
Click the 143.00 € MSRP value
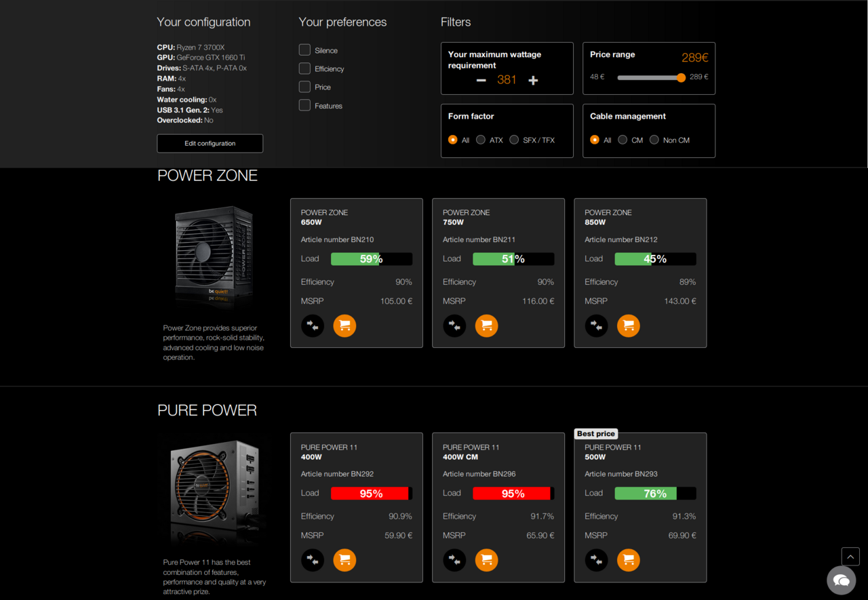(x=680, y=301)
